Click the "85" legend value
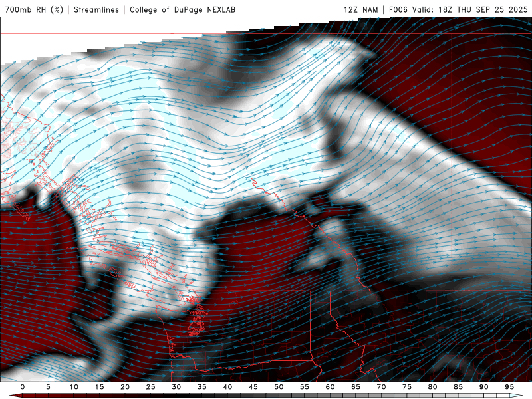The height and width of the screenshot is (399, 532). click(458, 387)
